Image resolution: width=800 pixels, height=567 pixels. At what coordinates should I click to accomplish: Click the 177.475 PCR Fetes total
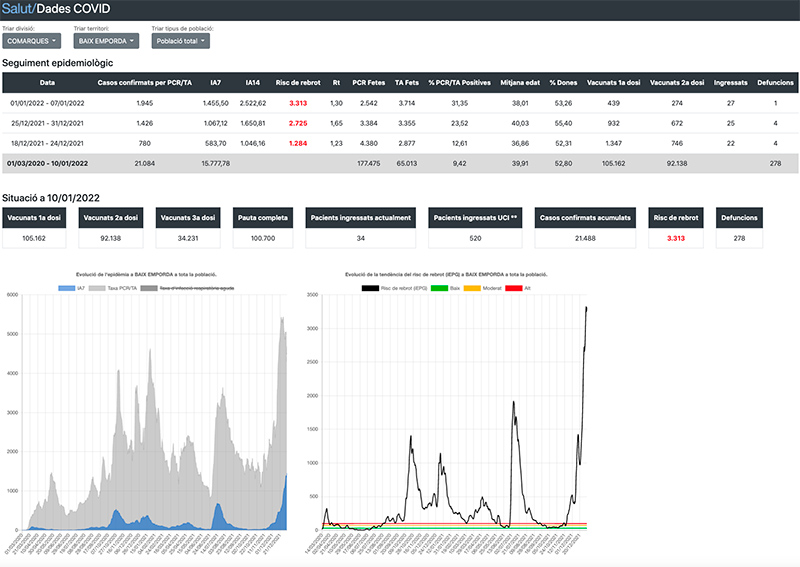click(368, 164)
